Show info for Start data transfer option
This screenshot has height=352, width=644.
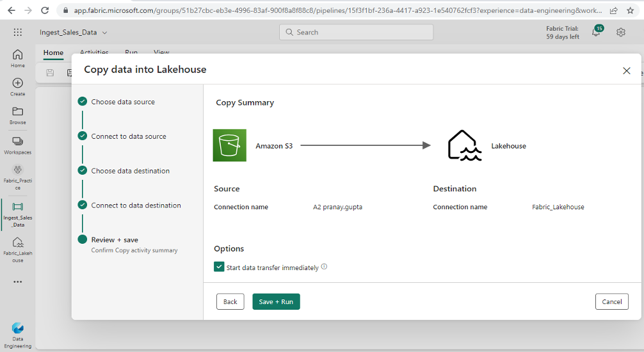pos(324,267)
